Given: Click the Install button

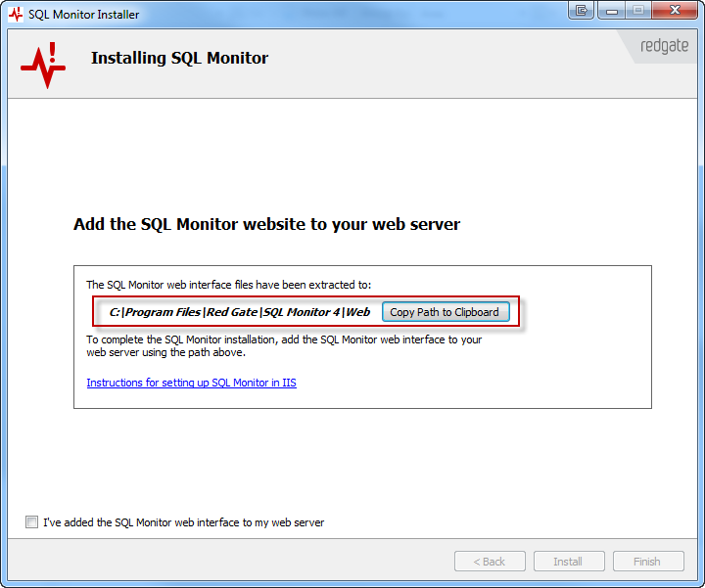Looking at the screenshot, I should tap(568, 562).
